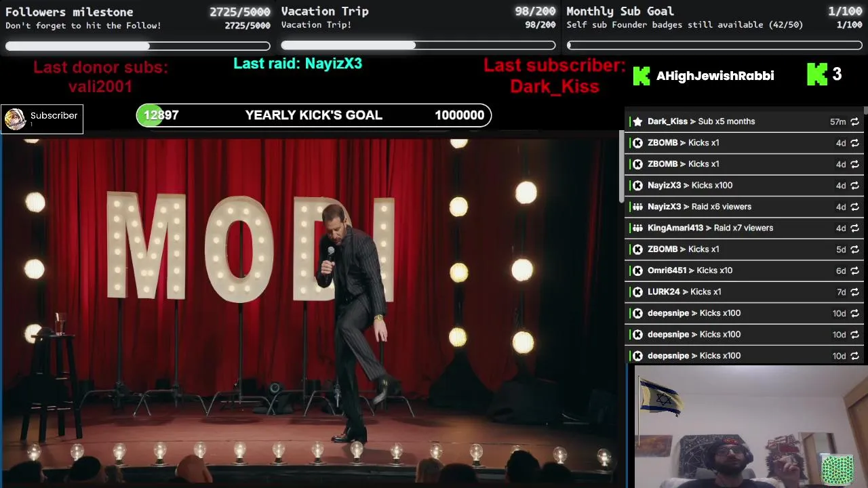This screenshot has width=868, height=488.
Task: Click Kick icon on NayizX3 Kicks x100 row
Action: click(637, 185)
